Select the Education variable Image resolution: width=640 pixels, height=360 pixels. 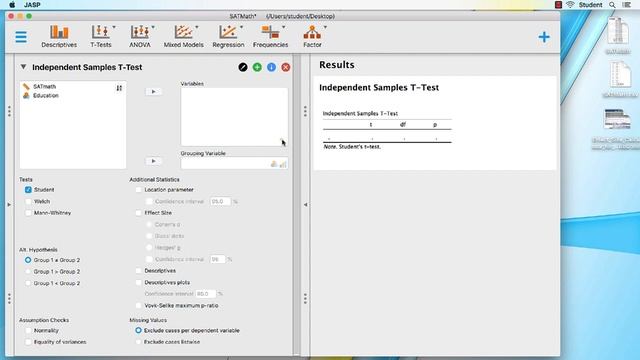[46, 96]
